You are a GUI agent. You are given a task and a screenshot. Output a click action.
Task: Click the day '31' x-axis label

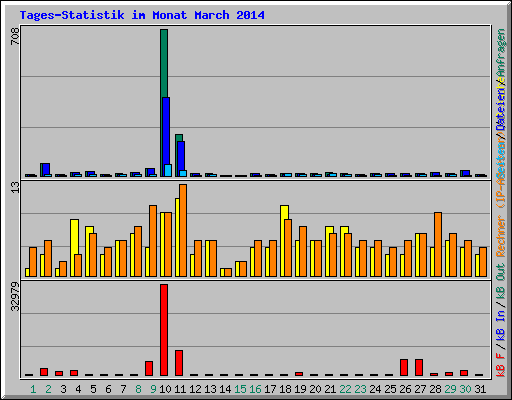(x=480, y=389)
